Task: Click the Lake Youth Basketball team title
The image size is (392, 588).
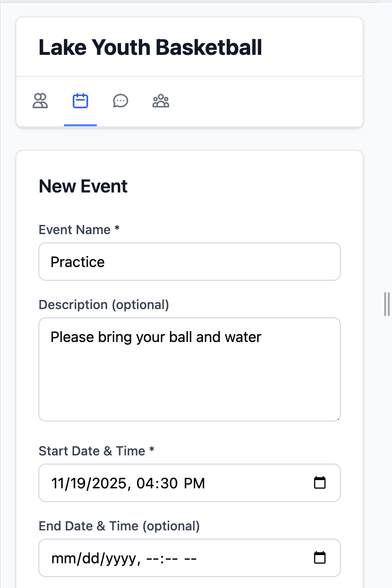Action: (151, 47)
